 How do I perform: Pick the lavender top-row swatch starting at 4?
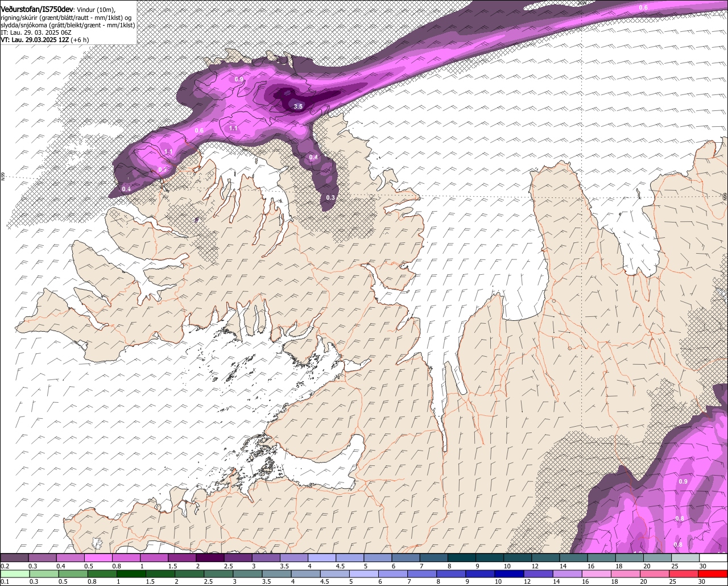coord(322,558)
